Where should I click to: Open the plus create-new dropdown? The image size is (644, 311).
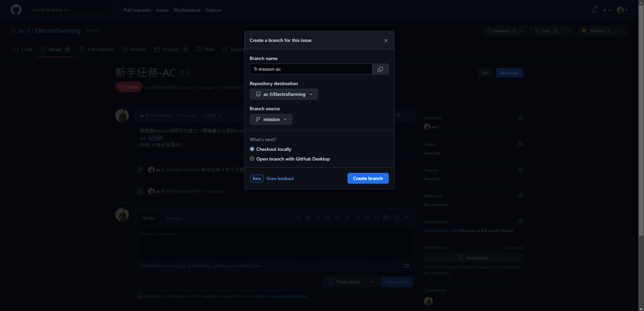click(607, 10)
